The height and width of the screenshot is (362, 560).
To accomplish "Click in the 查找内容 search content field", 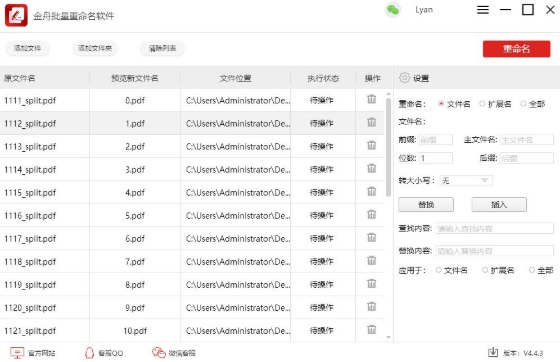I will pyautogui.click(x=495, y=228).
